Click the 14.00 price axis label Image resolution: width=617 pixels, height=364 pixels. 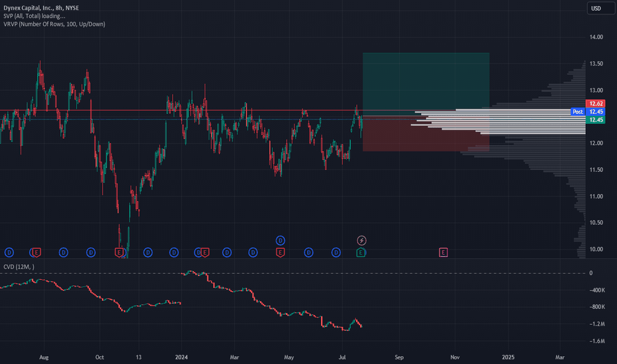pos(596,37)
